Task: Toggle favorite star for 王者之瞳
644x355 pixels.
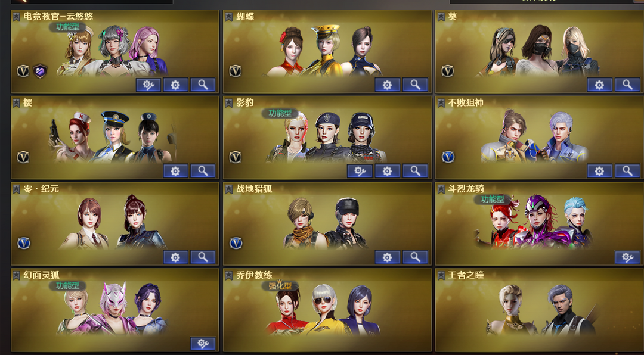Action: pyautogui.click(x=441, y=275)
